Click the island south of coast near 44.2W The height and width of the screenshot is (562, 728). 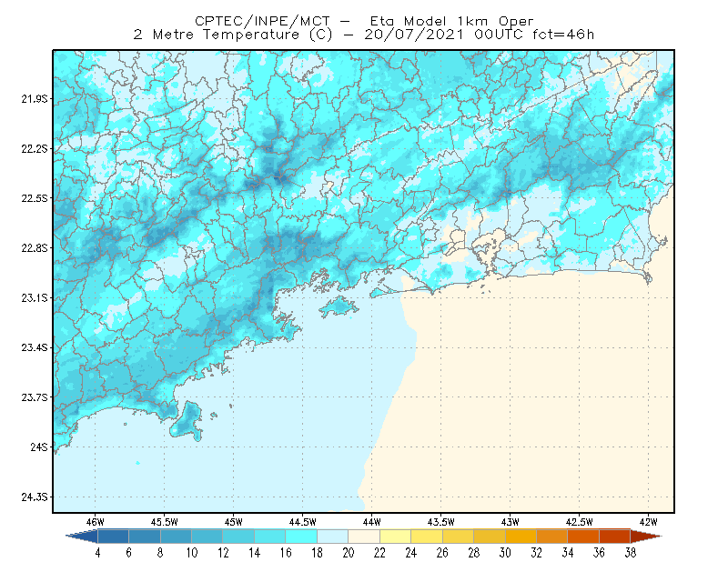(x=339, y=306)
